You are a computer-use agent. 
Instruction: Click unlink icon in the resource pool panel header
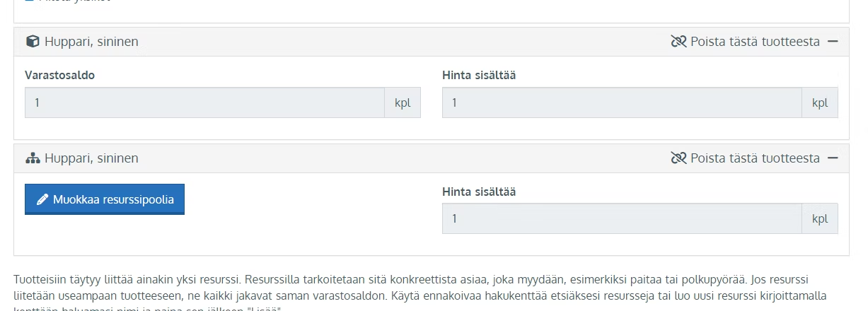click(x=678, y=158)
